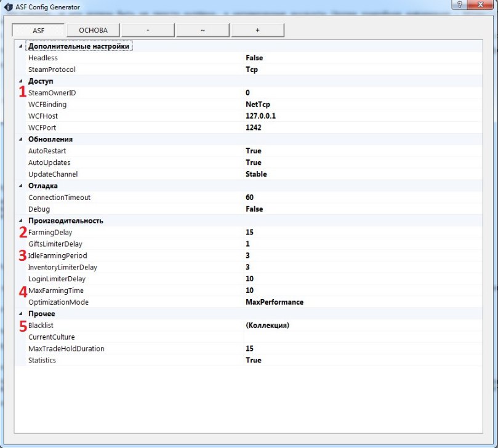Select the Blacklist property label
Viewport: 498px width, 448px height.
[x=41, y=326]
